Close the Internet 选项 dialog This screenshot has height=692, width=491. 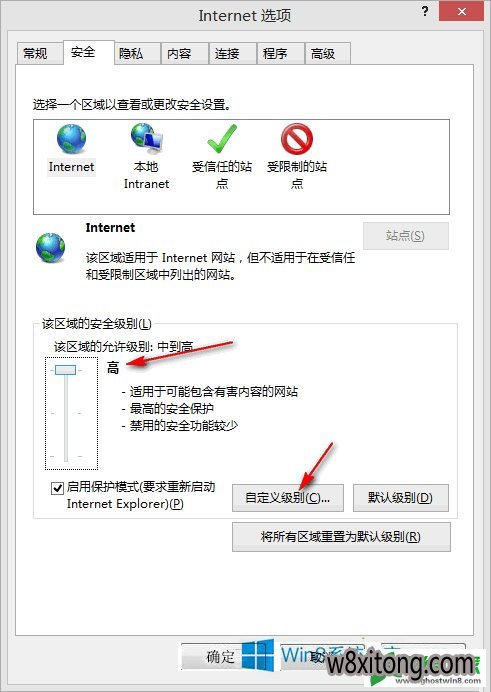pos(462,11)
